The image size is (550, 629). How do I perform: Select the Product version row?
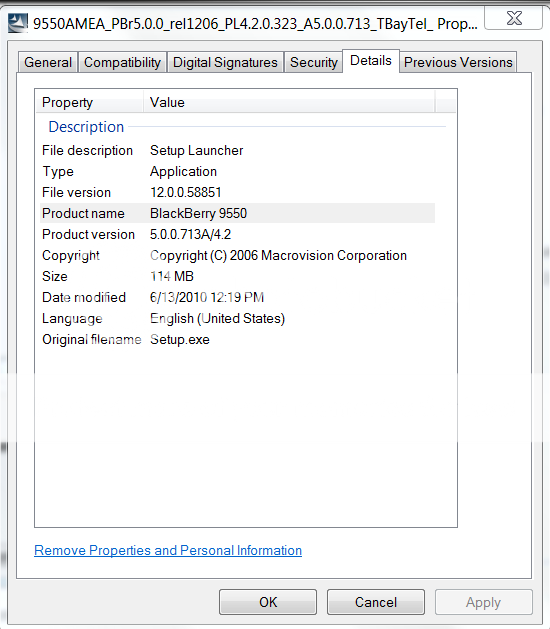click(x=237, y=234)
